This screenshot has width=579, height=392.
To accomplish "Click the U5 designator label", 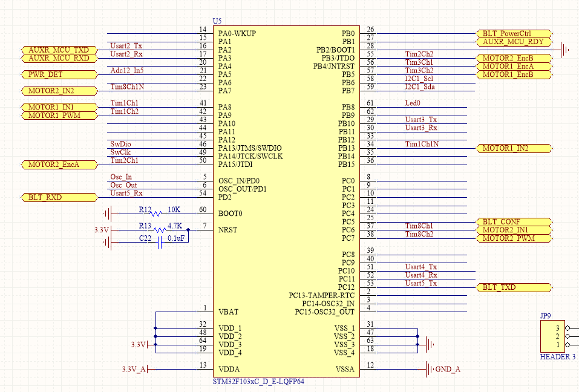I will click(217, 21).
